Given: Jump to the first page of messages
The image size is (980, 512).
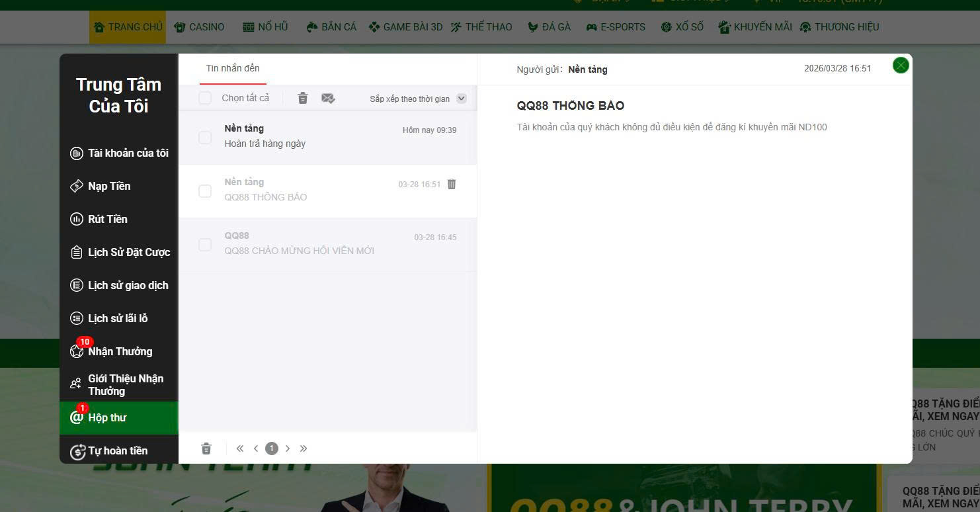Looking at the screenshot, I should [240, 448].
